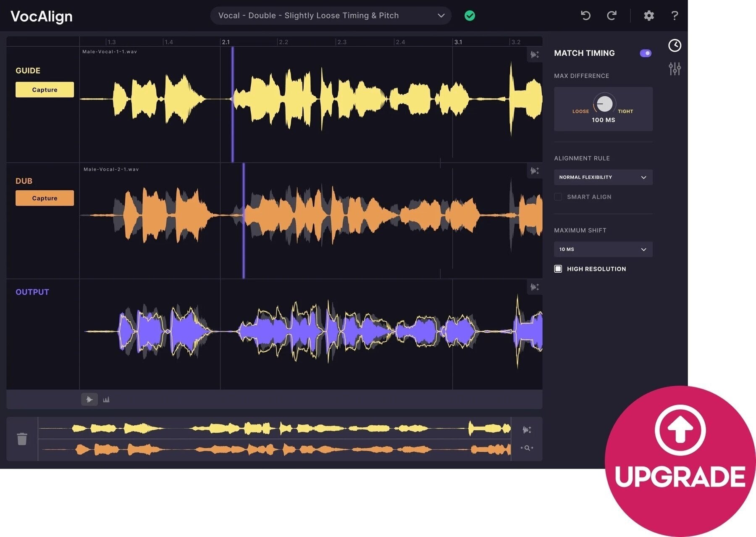The width and height of the screenshot is (756, 537).
Task: Click the green checkmark status icon
Action: [x=470, y=16]
